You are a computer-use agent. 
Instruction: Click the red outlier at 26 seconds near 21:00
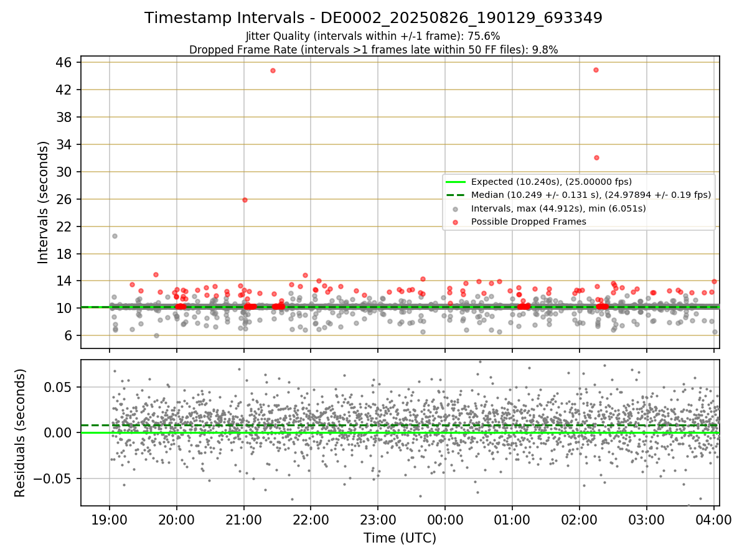245,200
